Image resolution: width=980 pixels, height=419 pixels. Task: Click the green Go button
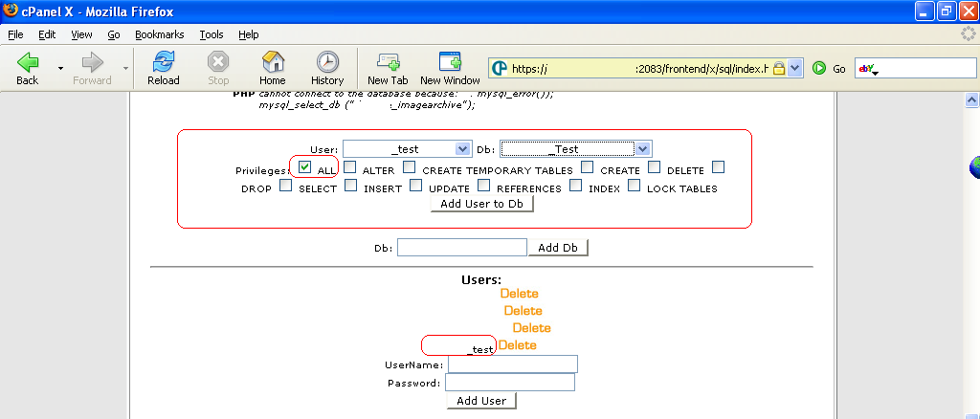pyautogui.click(x=819, y=68)
